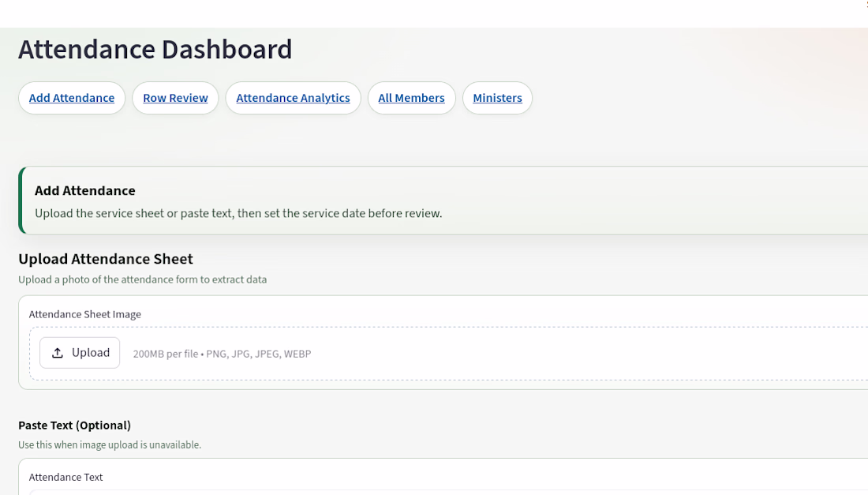This screenshot has width=868, height=495.
Task: Click the Attendance Text field label
Action: 65,477
